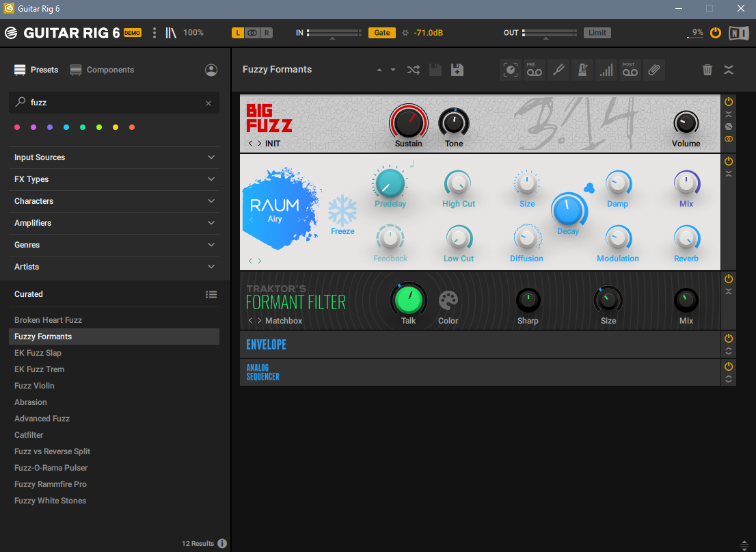Select the R input channel button

click(x=267, y=33)
